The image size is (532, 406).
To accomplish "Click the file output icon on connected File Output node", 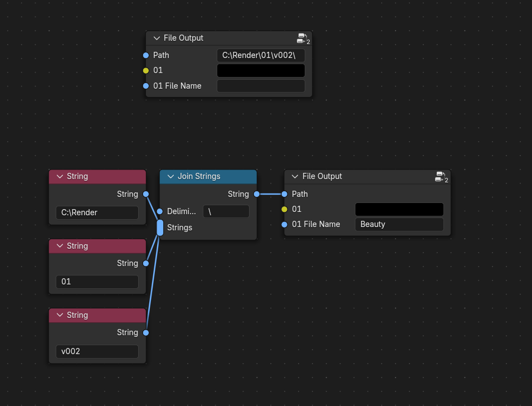I will point(441,176).
